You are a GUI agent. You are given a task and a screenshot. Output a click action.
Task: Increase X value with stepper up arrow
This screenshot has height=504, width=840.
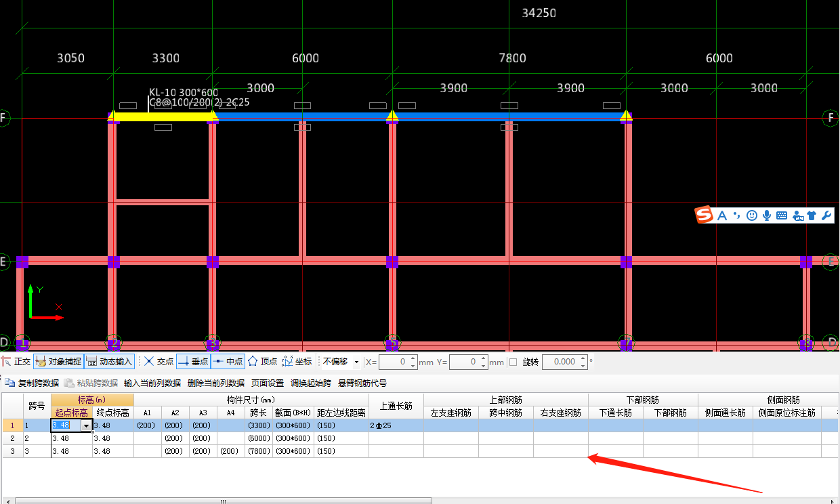click(x=413, y=358)
